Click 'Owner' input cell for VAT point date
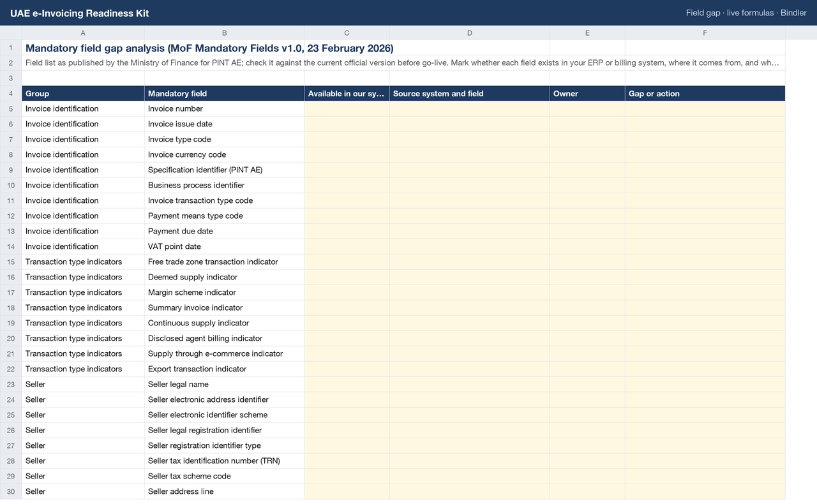 (587, 246)
